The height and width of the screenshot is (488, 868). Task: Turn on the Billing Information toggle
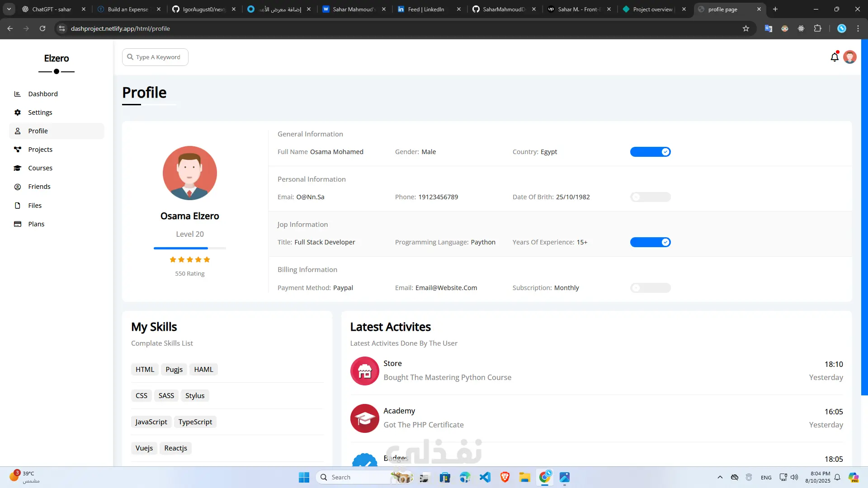[x=650, y=288]
